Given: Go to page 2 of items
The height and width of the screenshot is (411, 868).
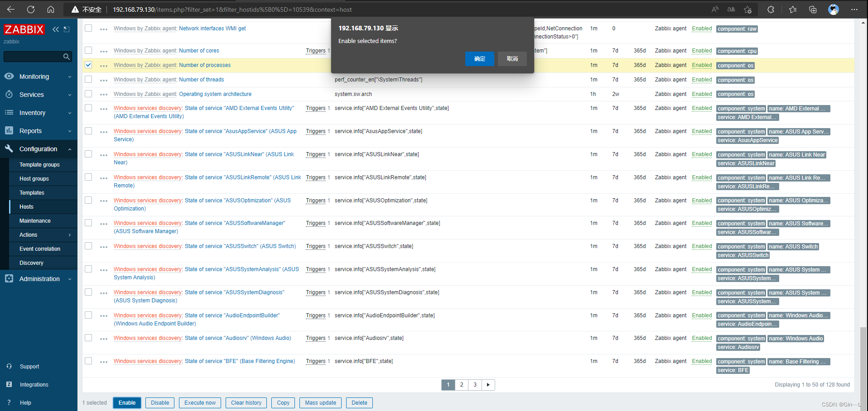Looking at the screenshot, I should click(x=462, y=385).
